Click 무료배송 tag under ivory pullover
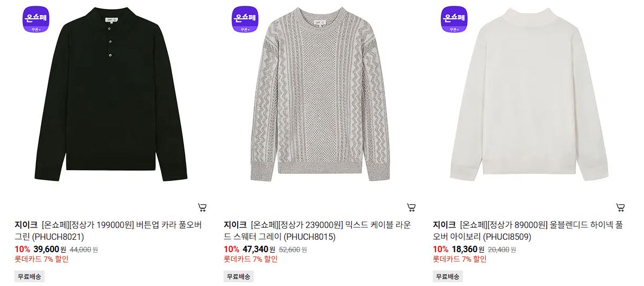The width and height of the screenshot is (644, 286). 448,276
